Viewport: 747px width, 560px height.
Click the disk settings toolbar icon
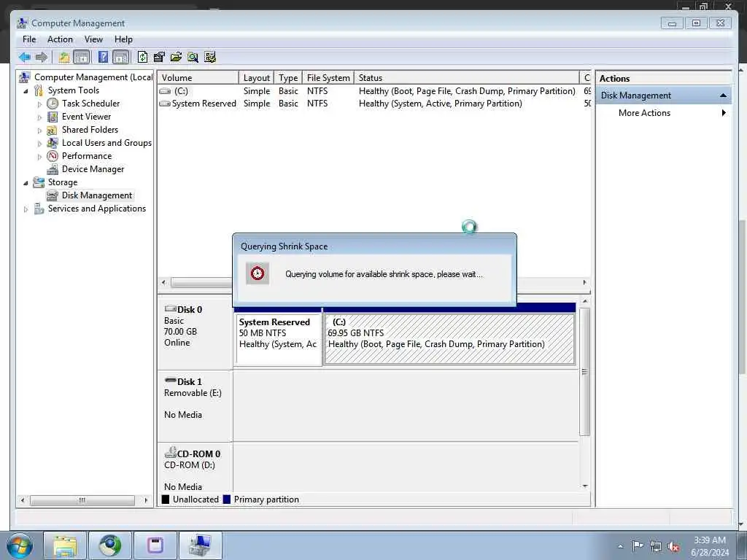[x=210, y=58]
